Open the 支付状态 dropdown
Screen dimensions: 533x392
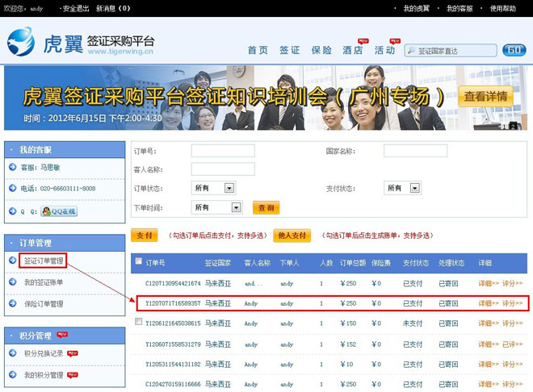402,188
